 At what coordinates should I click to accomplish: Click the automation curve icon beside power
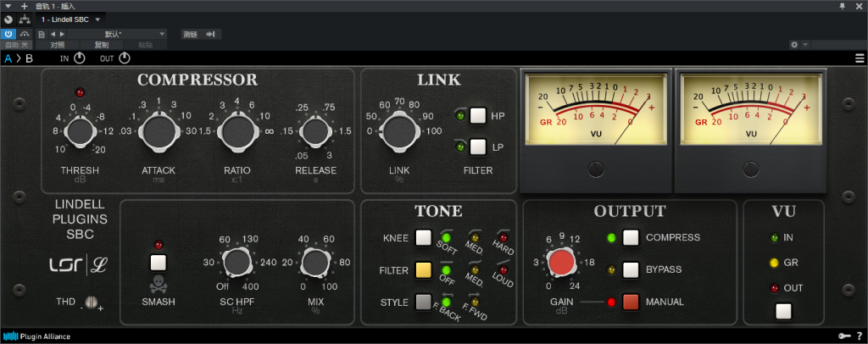(x=25, y=34)
